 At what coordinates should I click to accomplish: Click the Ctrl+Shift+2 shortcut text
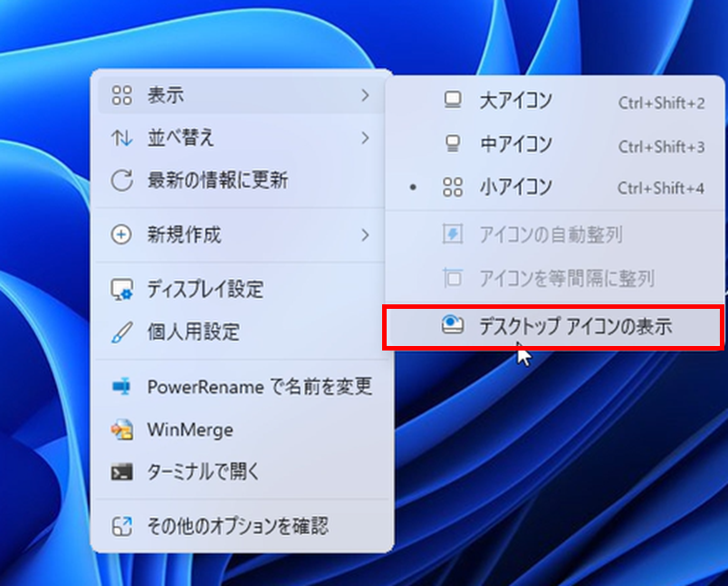coord(662,102)
